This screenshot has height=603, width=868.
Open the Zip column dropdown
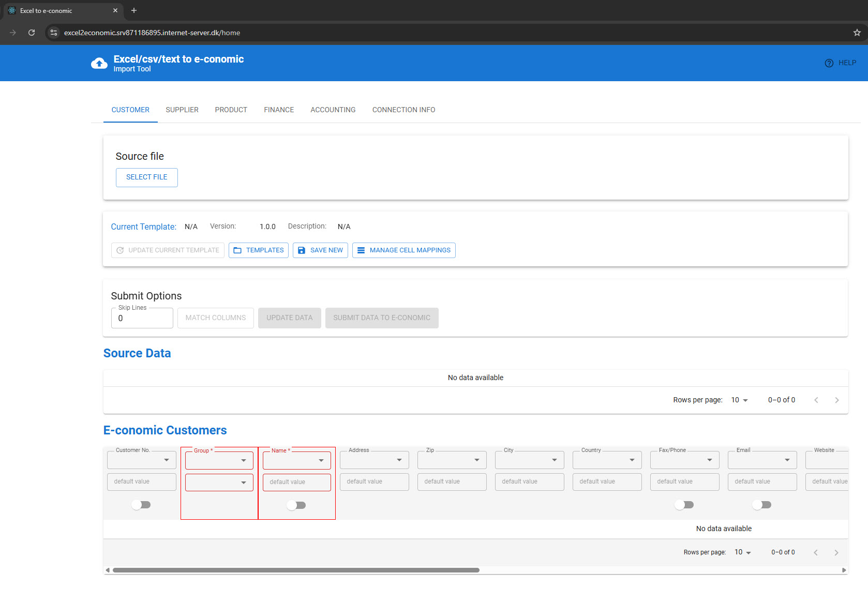coord(452,460)
